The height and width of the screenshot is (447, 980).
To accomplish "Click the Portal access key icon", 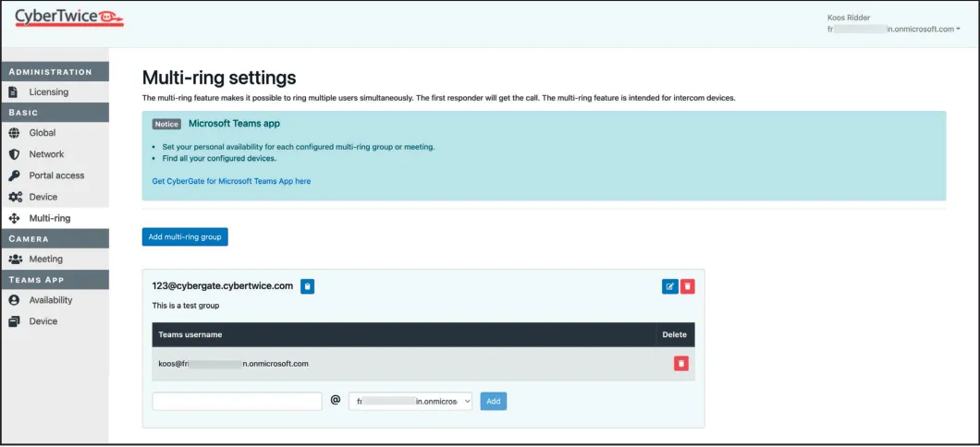I will point(15,175).
